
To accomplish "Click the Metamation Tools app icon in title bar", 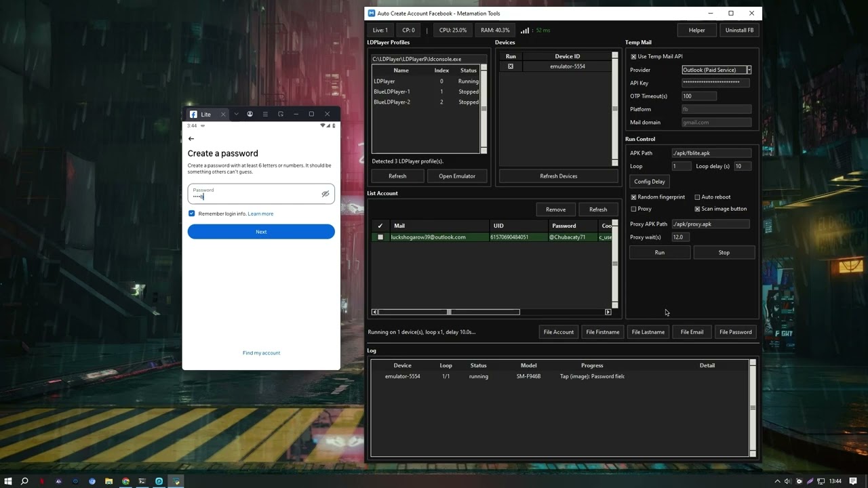I will pyautogui.click(x=372, y=14).
